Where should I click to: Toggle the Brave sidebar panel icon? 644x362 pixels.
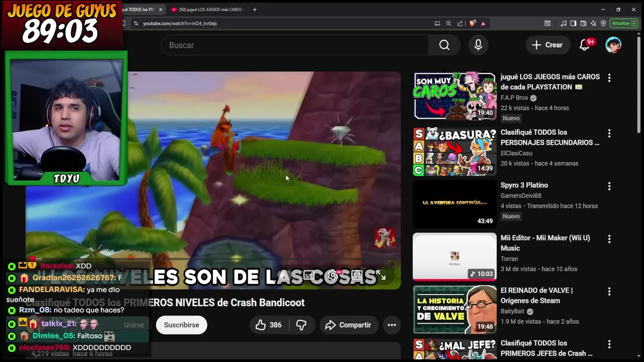point(573,23)
